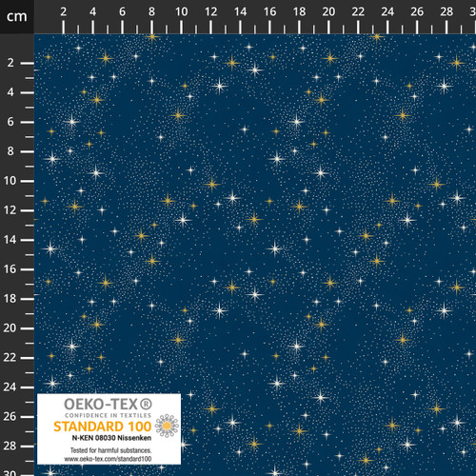Image resolution: width=476 pixels, height=476 pixels.
Task: Click "Tested for harmful substances." text
Action: 110,450
